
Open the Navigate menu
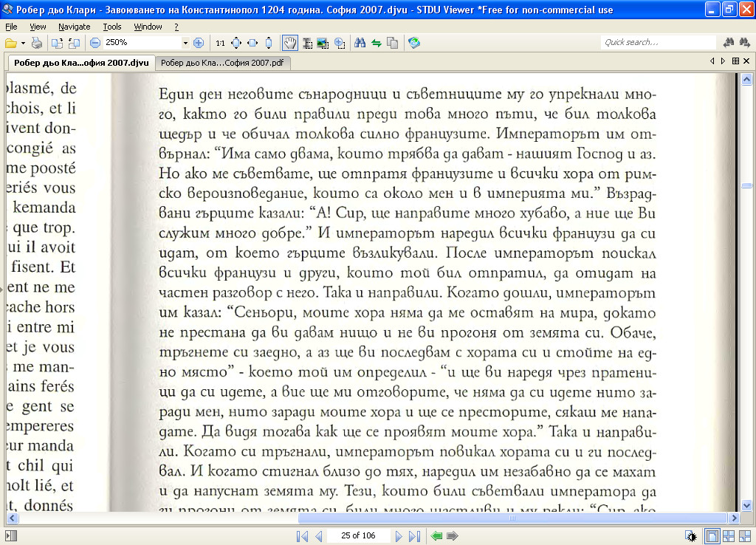coord(74,27)
